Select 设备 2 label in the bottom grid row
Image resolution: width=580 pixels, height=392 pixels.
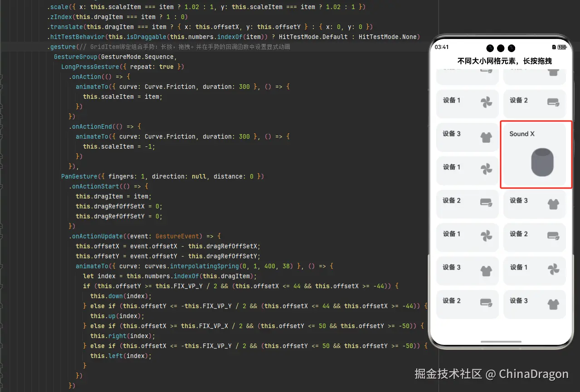[452, 300]
